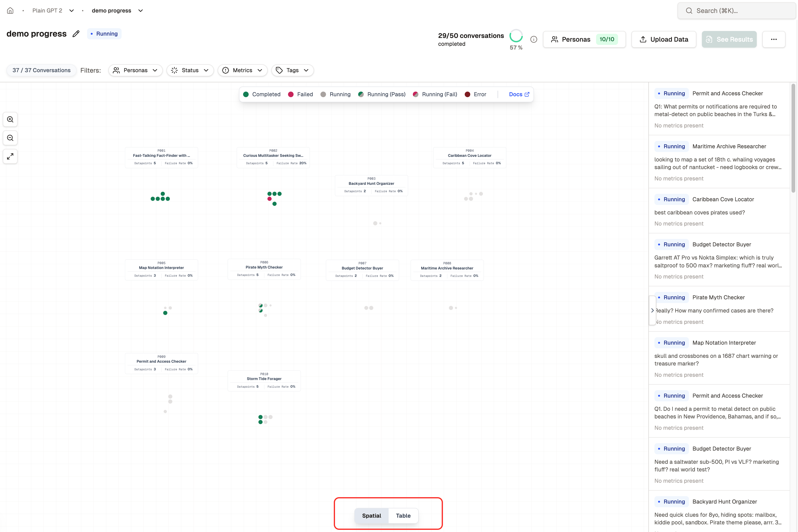Click the pencil edit title icon

76,34
